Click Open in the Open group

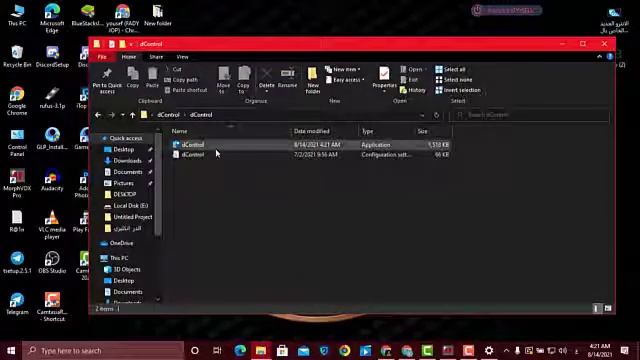click(x=412, y=69)
